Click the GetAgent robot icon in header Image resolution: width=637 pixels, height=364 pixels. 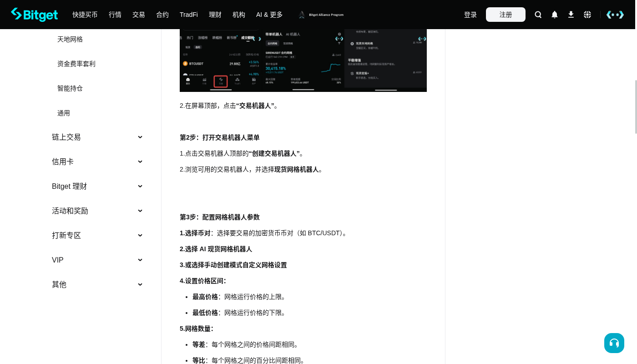[x=615, y=15]
